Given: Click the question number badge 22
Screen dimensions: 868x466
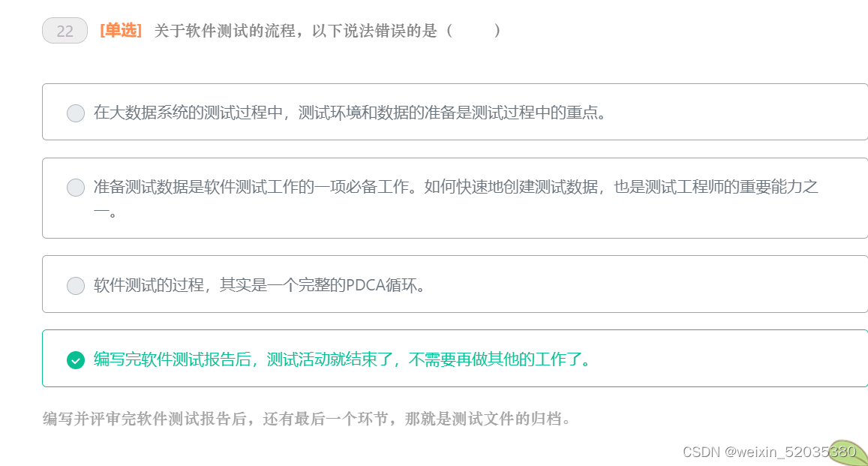Looking at the screenshot, I should tap(65, 31).
